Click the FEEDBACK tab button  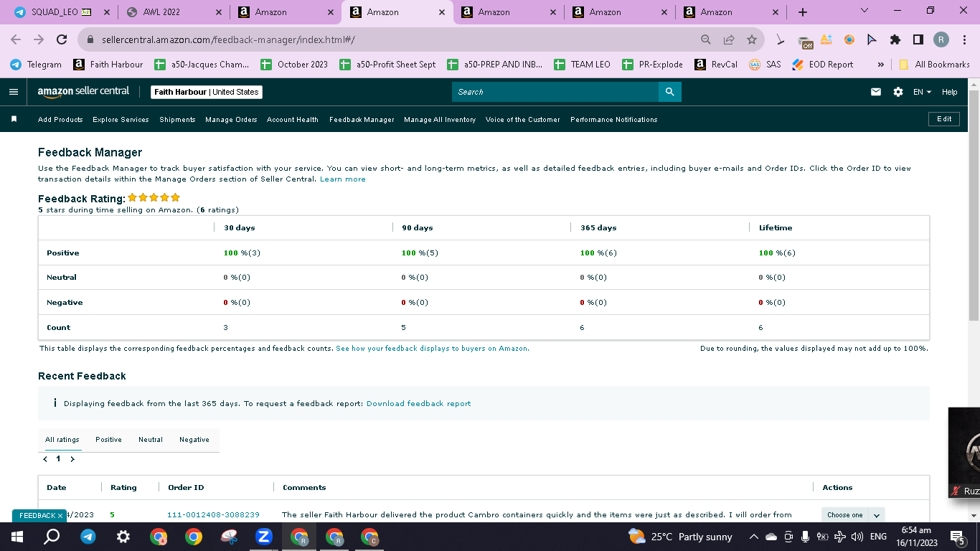pos(39,516)
